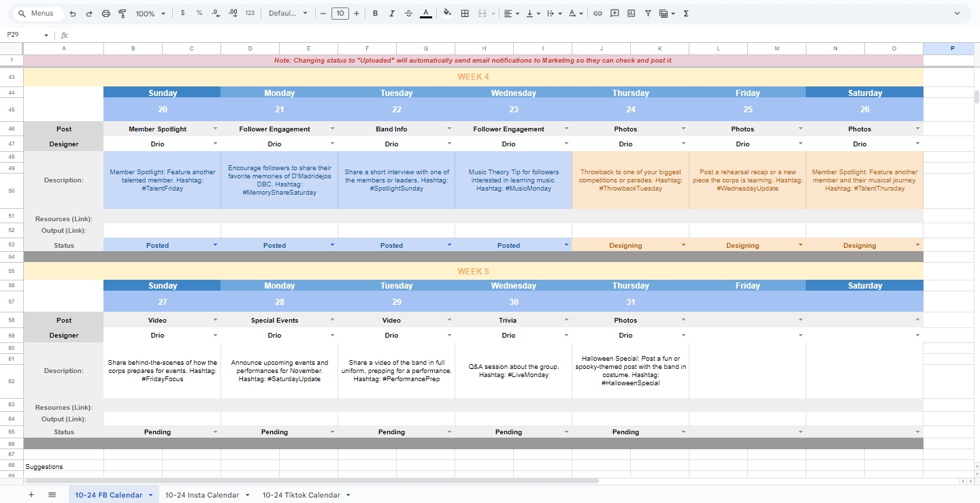Increase decimal places
Viewport: 980px width, 503px height.
[x=233, y=14]
